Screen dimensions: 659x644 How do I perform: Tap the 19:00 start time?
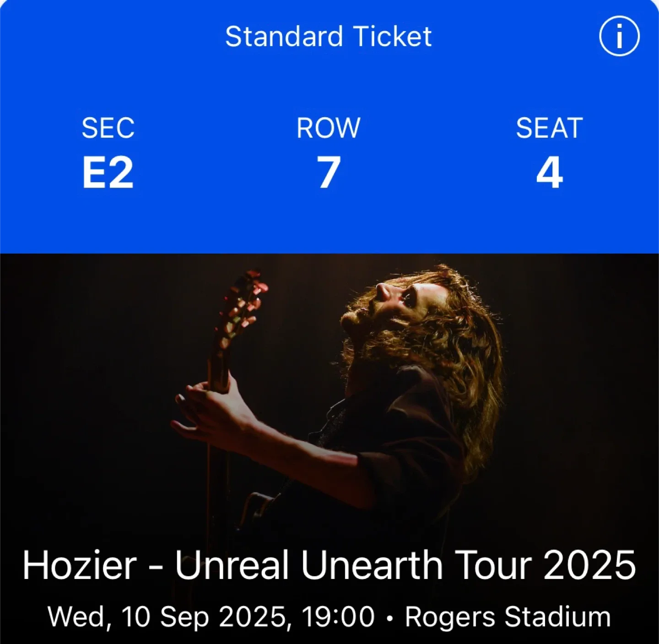coord(338,616)
